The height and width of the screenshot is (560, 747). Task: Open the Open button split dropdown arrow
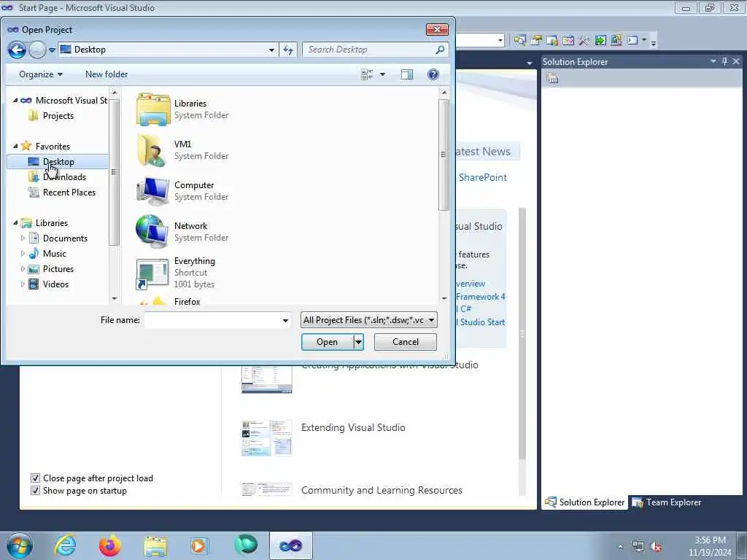point(358,342)
